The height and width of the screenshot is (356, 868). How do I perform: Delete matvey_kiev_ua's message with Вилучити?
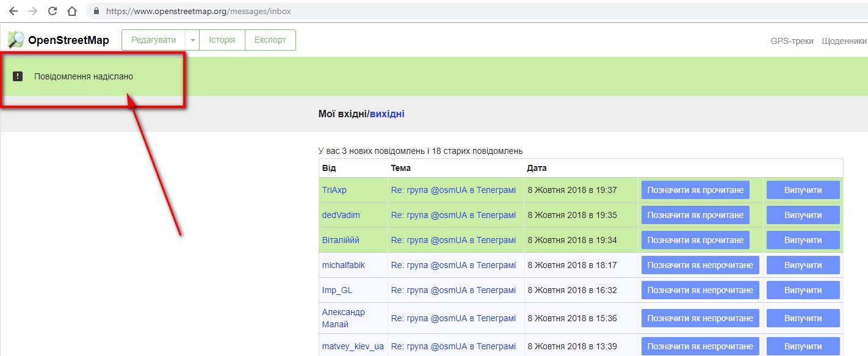[803, 346]
